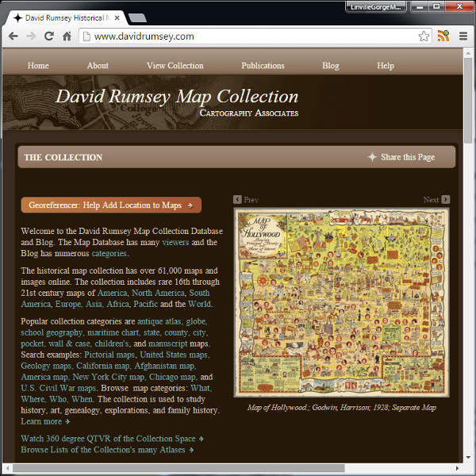Open the children's maps category link
Image resolution: width=476 pixels, height=476 pixels.
[x=112, y=344]
